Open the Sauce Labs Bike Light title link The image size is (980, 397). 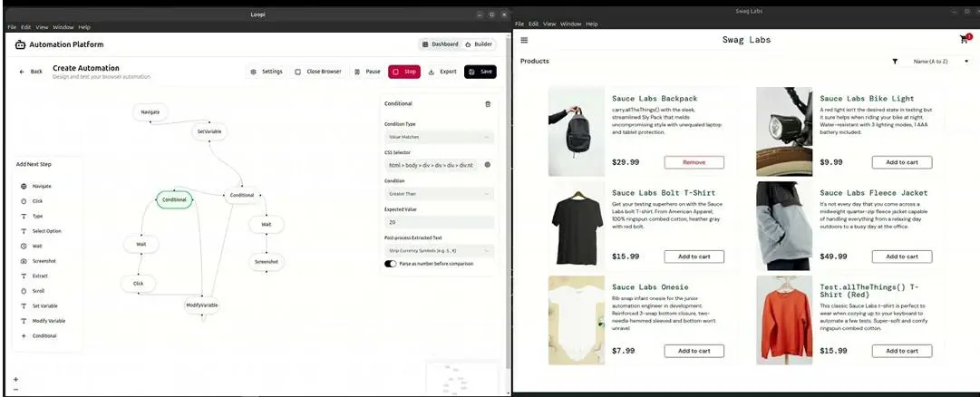click(867, 99)
